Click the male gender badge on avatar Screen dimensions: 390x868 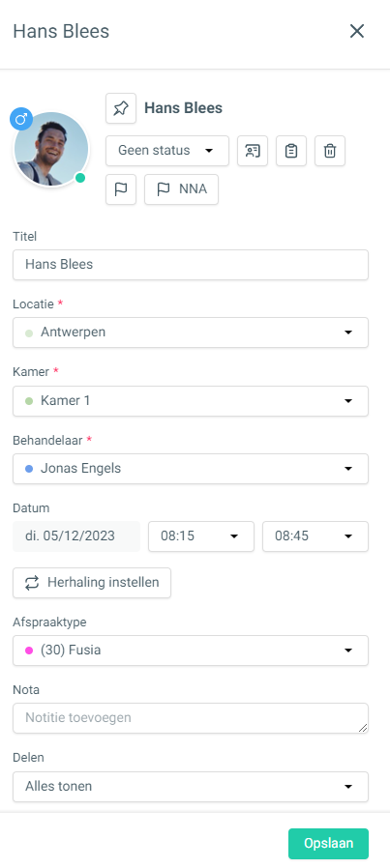[x=21, y=119]
